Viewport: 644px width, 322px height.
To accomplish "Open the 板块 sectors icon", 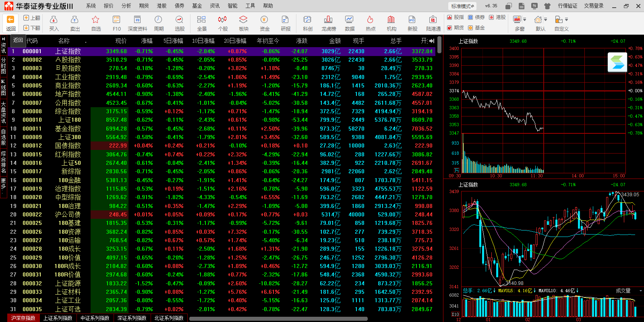I will tap(243, 23).
